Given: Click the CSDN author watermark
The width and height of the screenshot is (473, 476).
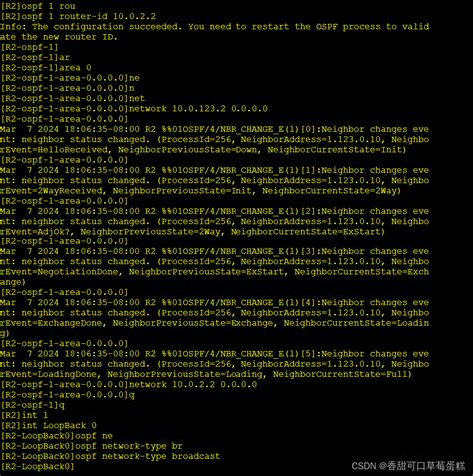Looking at the screenshot, I should 408,466.
